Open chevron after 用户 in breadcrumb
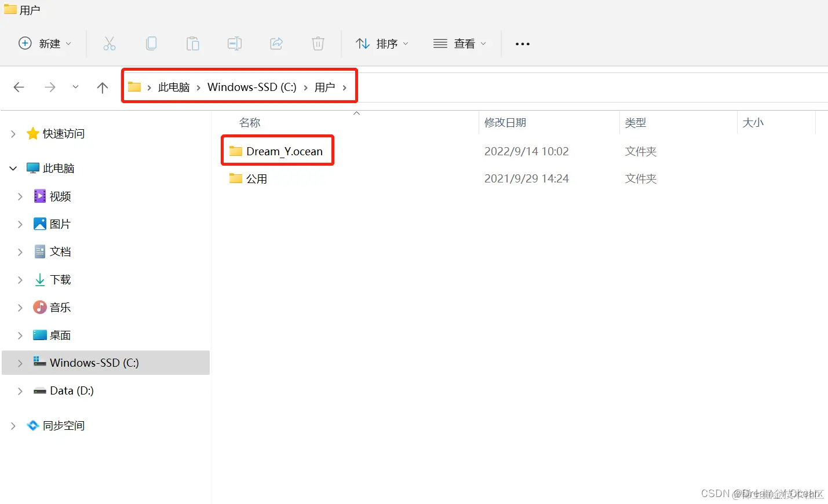 (345, 87)
